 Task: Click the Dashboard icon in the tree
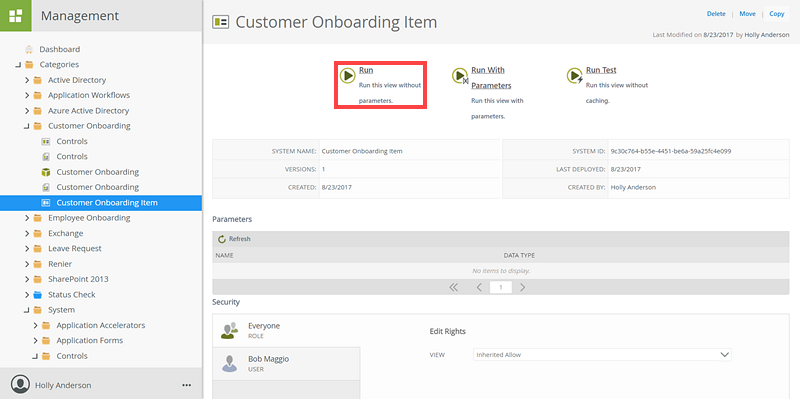click(x=29, y=49)
